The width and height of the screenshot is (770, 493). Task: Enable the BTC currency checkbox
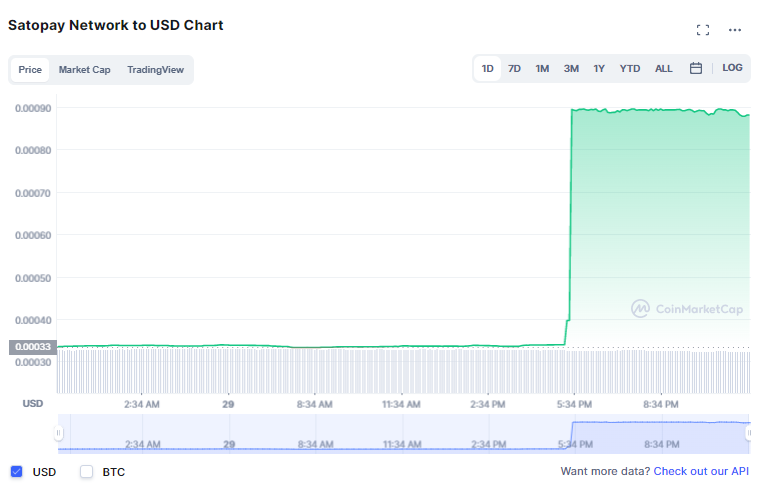tap(86, 471)
